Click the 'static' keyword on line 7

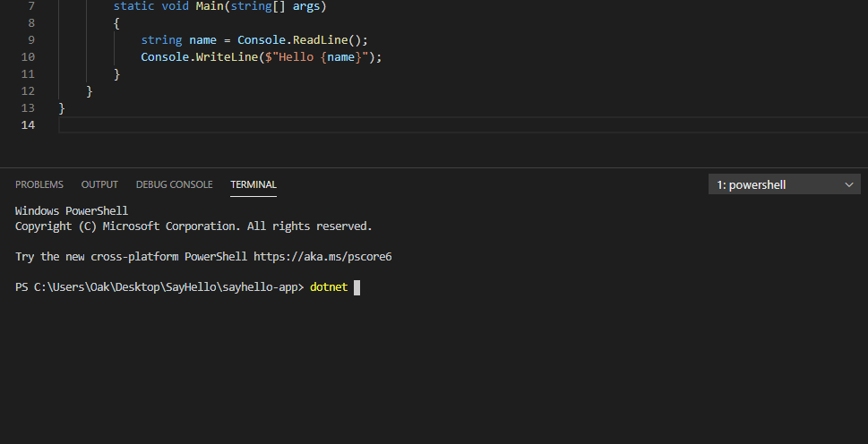click(x=133, y=6)
